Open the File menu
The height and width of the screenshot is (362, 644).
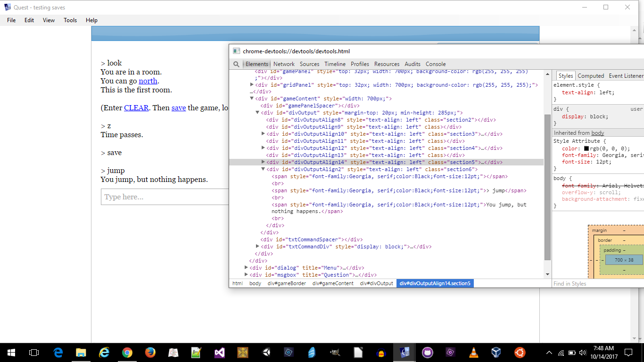tap(11, 20)
